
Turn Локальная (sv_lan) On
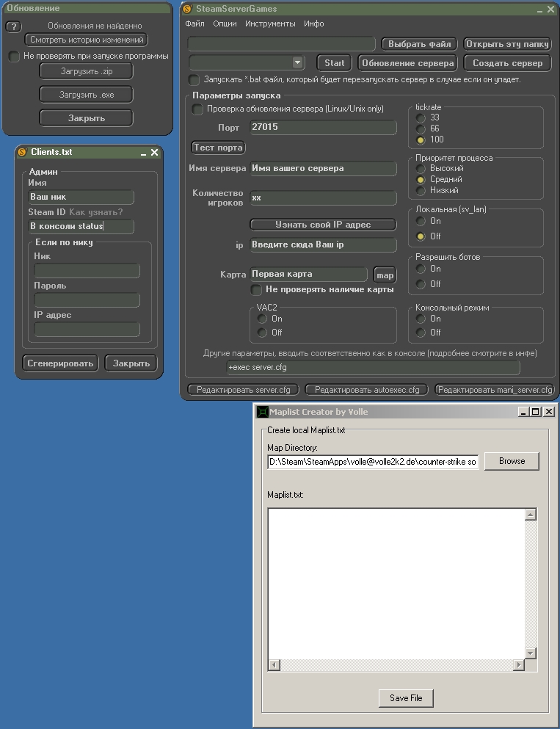(421, 221)
